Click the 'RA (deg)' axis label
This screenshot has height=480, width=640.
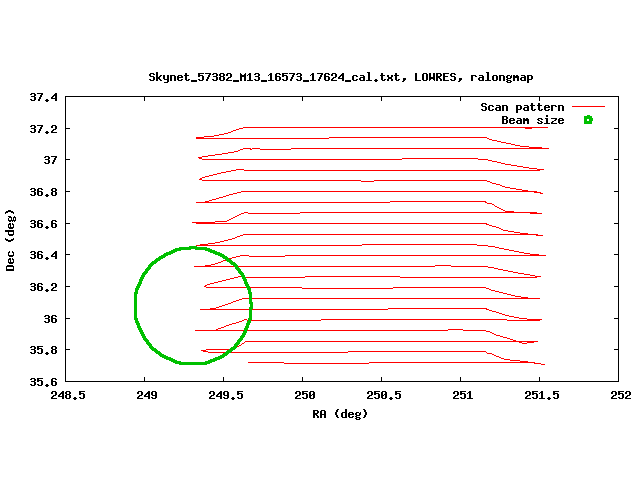point(340,414)
